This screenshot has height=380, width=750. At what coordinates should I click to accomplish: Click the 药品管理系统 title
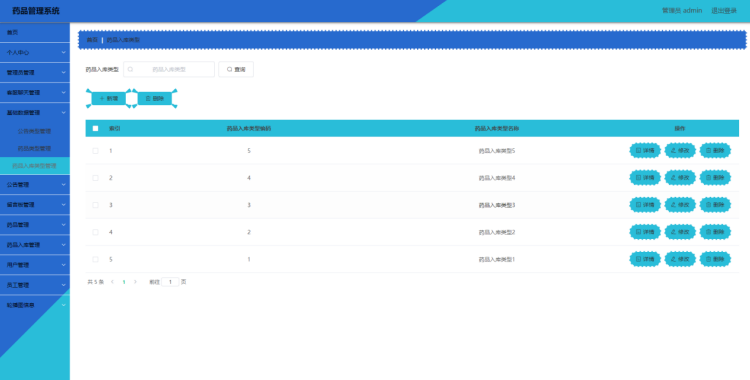pyautogui.click(x=36, y=11)
